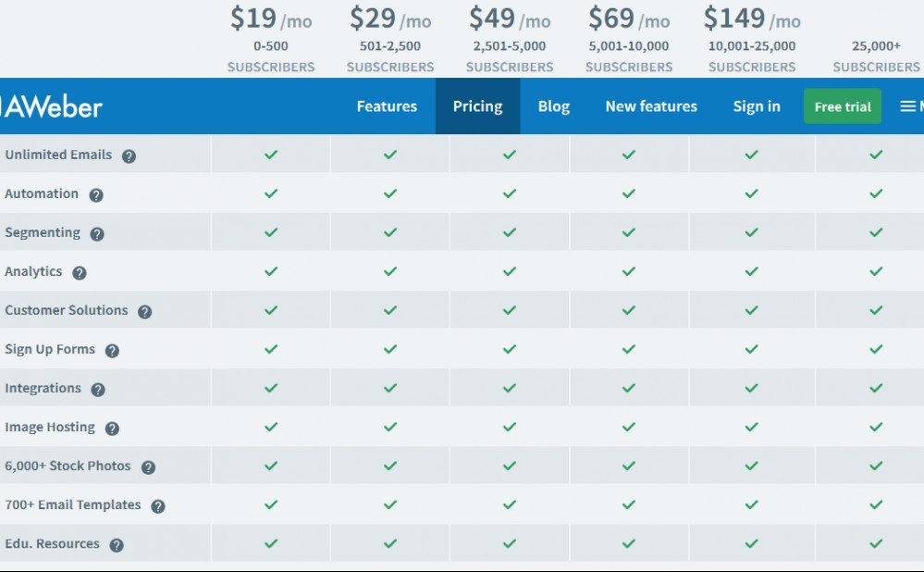Select the Pricing nav tab
This screenshot has height=572, width=924.
478,106
